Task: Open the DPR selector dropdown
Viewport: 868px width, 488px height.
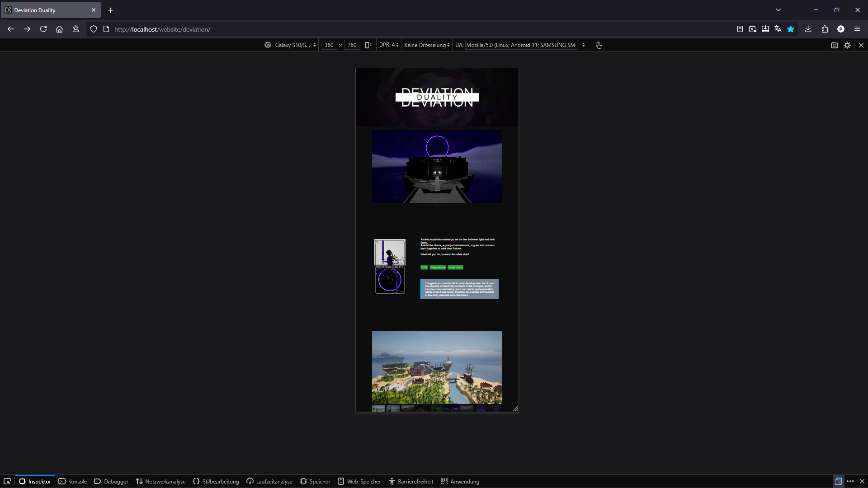Action: 389,45
